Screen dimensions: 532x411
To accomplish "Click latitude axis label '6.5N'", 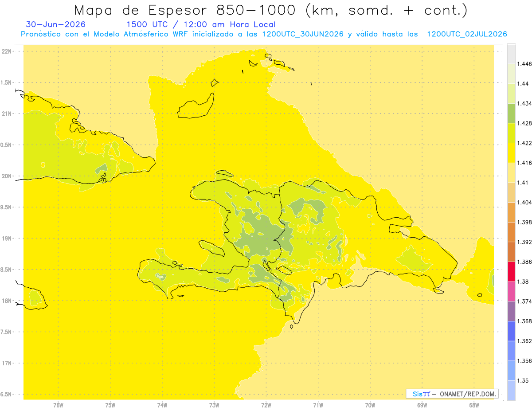I will pyautogui.click(x=6, y=394).
